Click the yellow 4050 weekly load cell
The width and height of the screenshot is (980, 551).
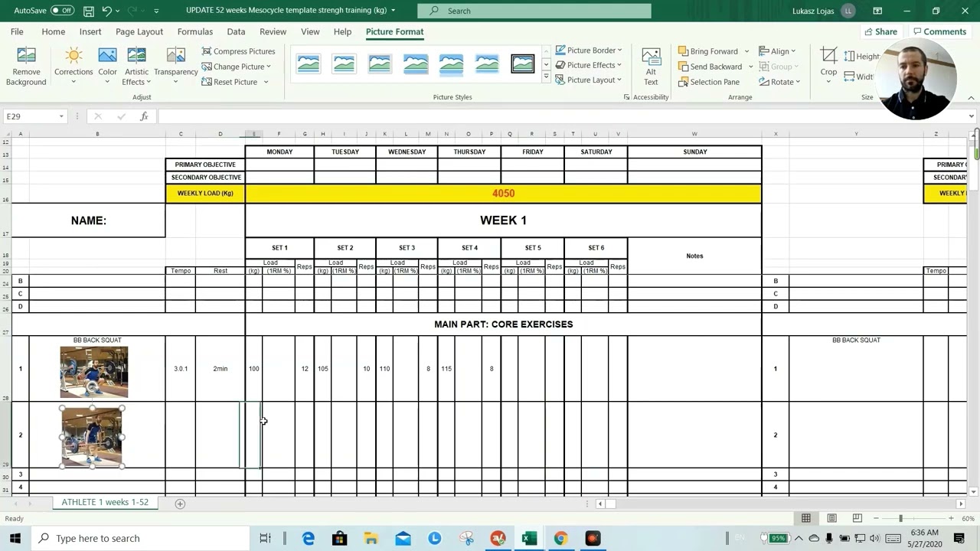(x=503, y=194)
